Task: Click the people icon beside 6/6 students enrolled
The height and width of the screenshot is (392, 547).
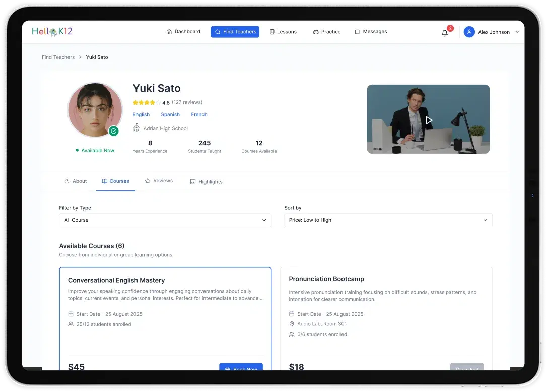Action: [292, 334]
